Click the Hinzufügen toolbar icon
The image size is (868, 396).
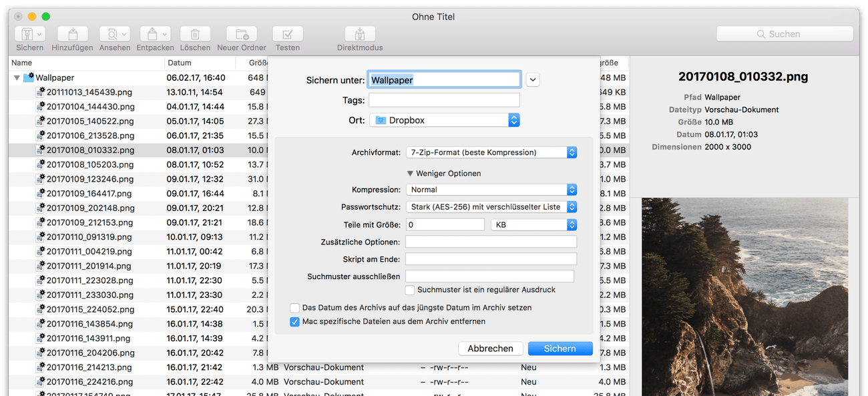click(72, 34)
